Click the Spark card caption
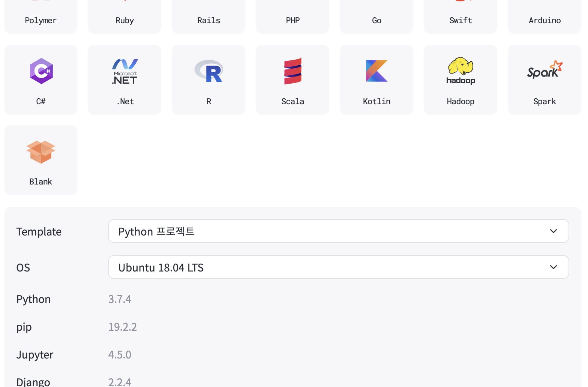This screenshot has height=387, width=588. click(x=544, y=102)
